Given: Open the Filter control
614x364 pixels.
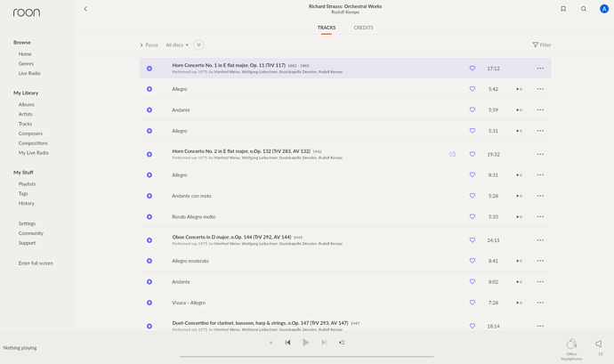Looking at the screenshot, I should [x=542, y=45].
